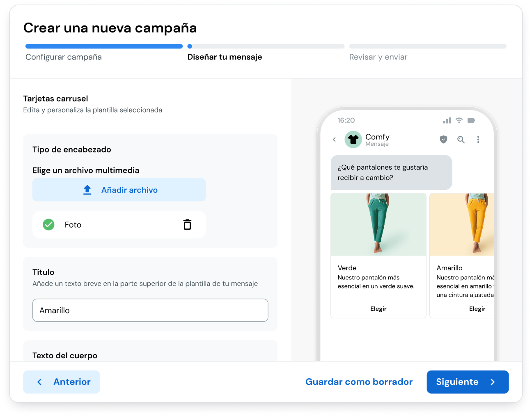Delete the Foto file with trash icon
532x417 pixels.
pyautogui.click(x=187, y=224)
